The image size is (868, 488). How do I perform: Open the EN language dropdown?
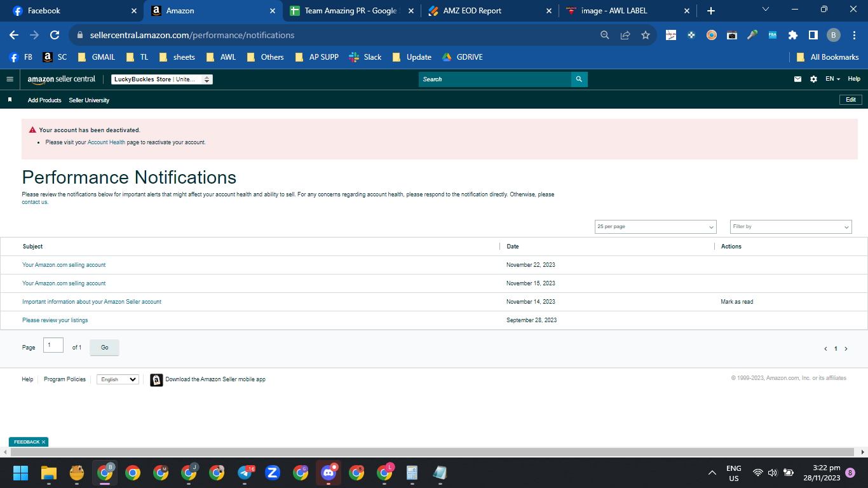point(832,79)
